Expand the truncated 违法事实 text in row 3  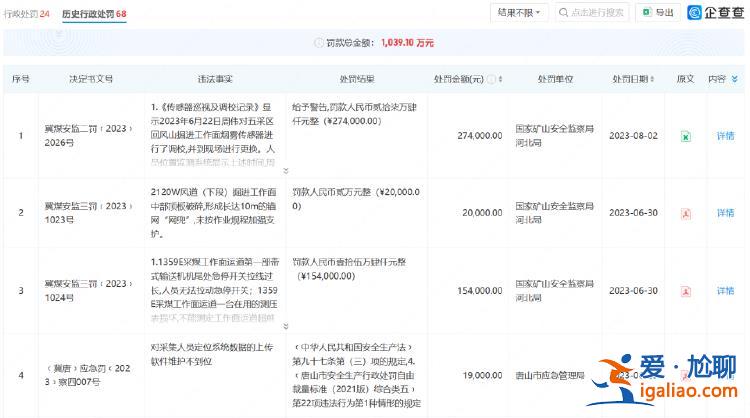[x=286, y=325]
